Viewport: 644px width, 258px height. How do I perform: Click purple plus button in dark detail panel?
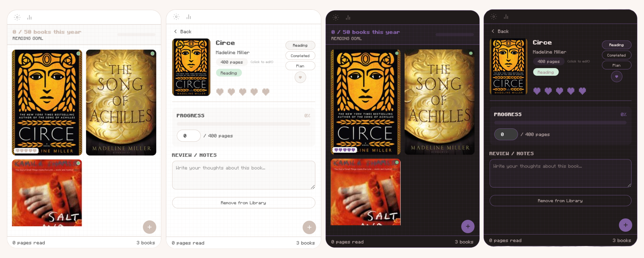(x=625, y=225)
